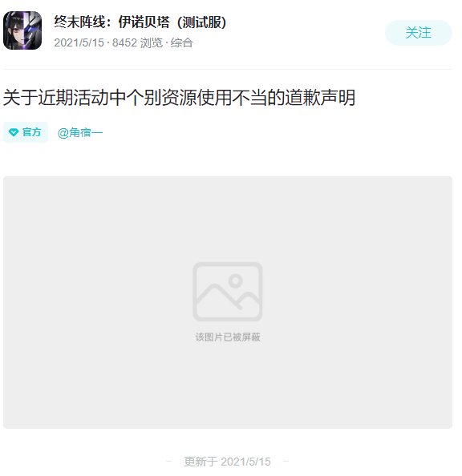Click the dash left of 更新于

(x=168, y=462)
